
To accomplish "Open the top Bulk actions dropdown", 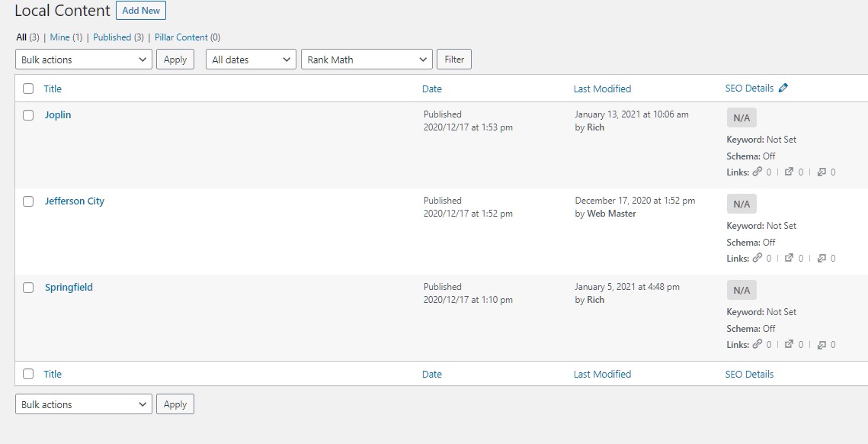I will [x=84, y=60].
